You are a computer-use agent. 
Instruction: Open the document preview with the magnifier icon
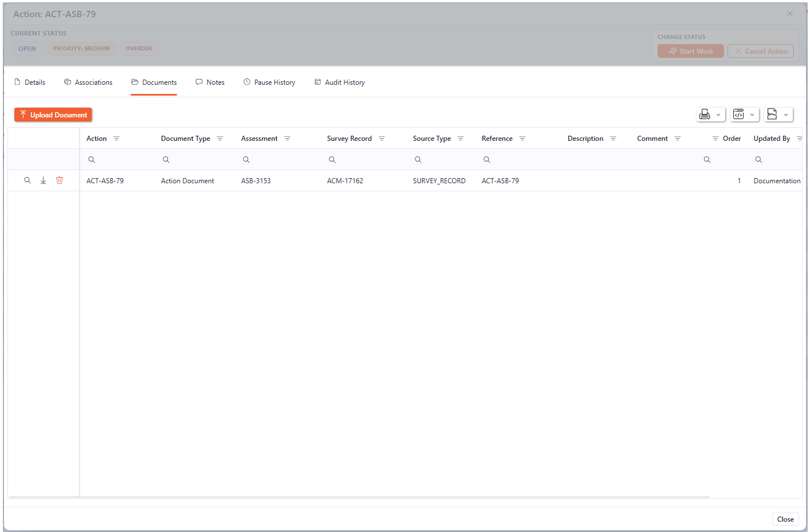[x=27, y=180]
